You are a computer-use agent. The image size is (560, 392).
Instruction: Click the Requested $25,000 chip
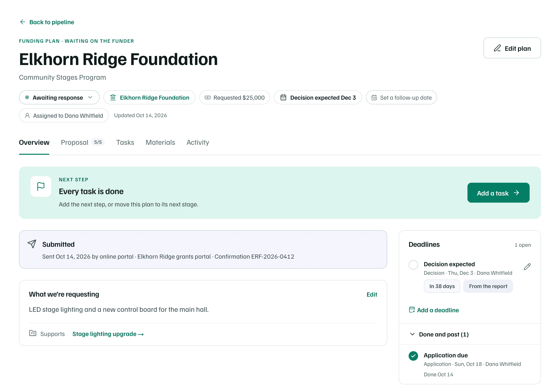(x=235, y=98)
